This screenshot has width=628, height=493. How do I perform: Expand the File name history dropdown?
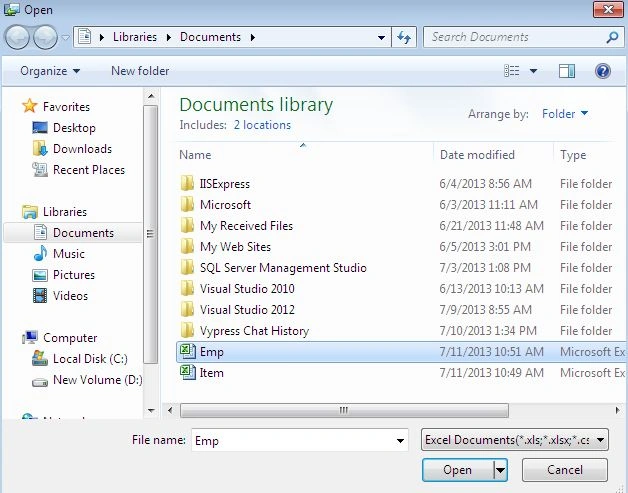coord(400,441)
